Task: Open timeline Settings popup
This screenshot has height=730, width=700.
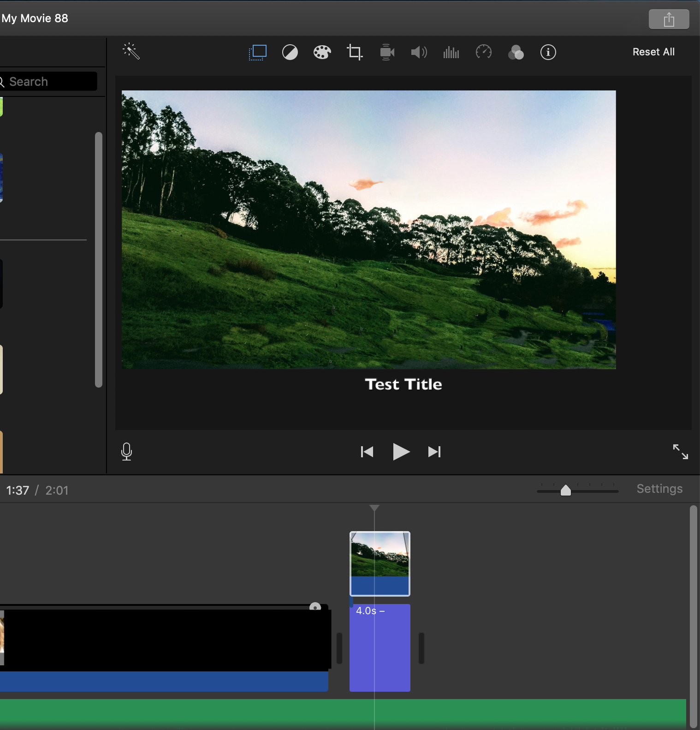Action: click(659, 489)
